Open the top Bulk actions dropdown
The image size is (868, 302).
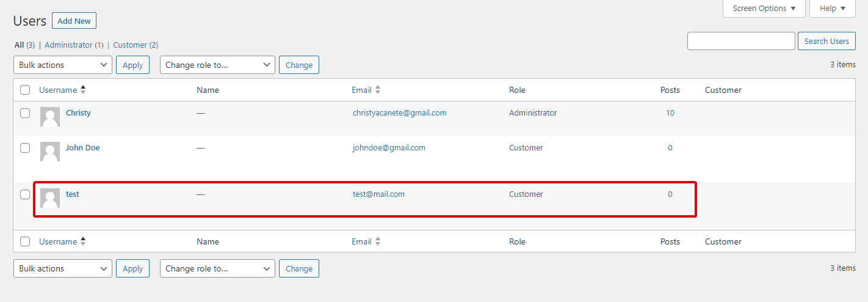[62, 65]
